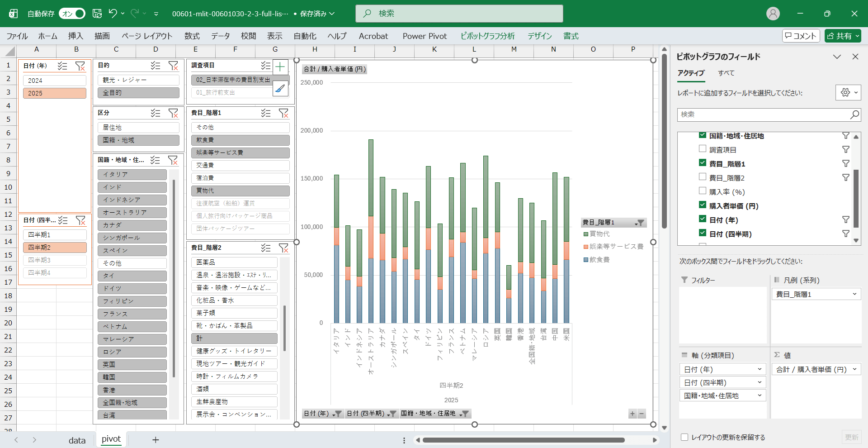
Task: Enable レイアウトの更新を保留する checkbox
Action: point(684,437)
